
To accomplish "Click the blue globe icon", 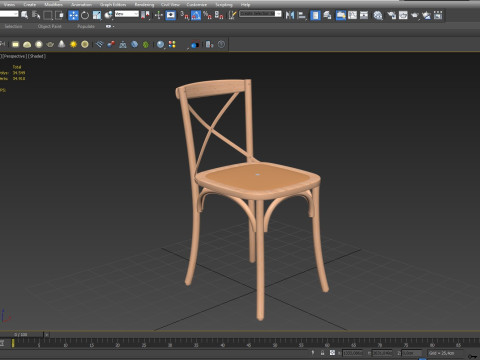I will pyautogui.click(x=134, y=44).
